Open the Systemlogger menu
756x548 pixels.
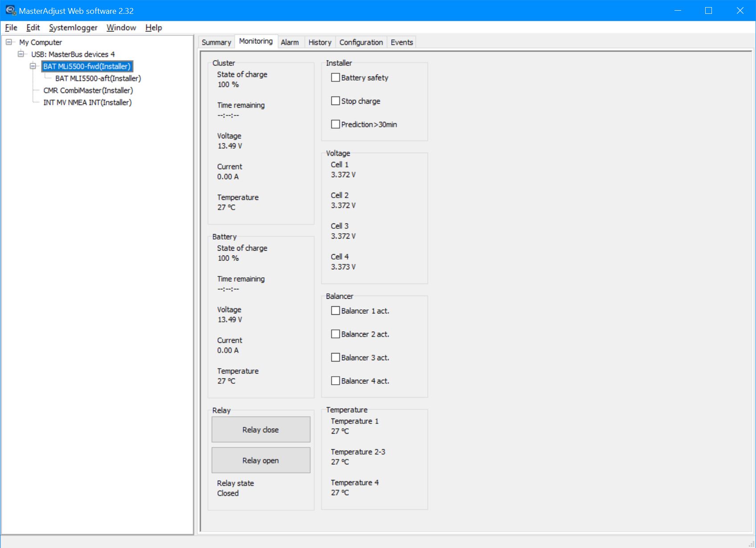[x=73, y=28]
